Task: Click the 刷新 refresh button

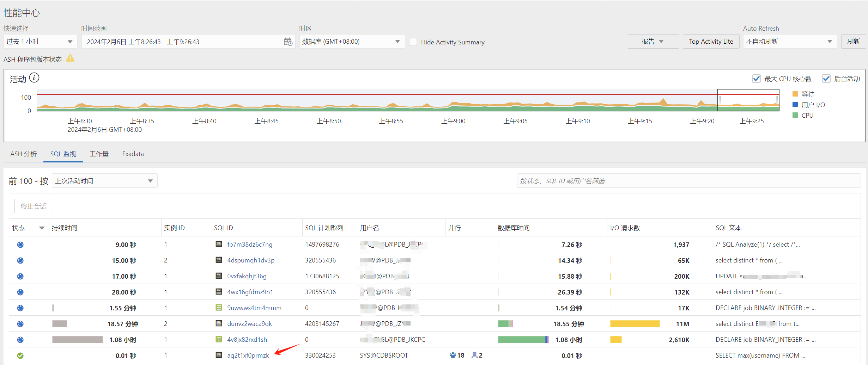Action: tap(854, 42)
